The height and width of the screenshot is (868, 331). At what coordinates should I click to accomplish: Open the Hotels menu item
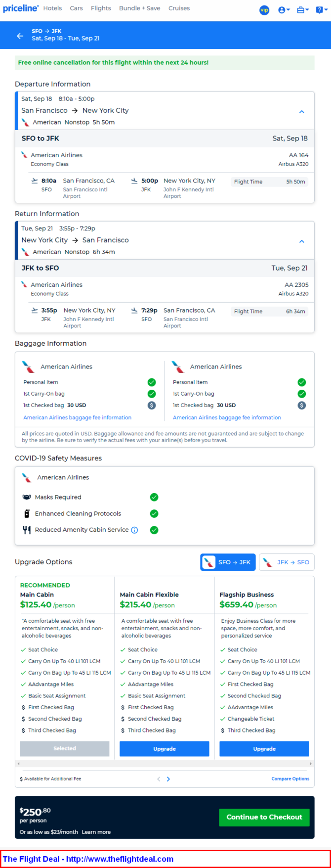52,8
